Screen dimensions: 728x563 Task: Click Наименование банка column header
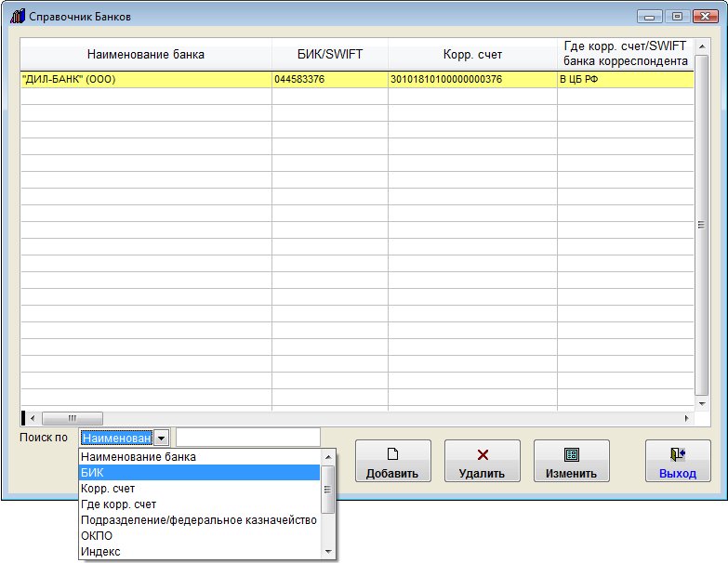[146, 54]
